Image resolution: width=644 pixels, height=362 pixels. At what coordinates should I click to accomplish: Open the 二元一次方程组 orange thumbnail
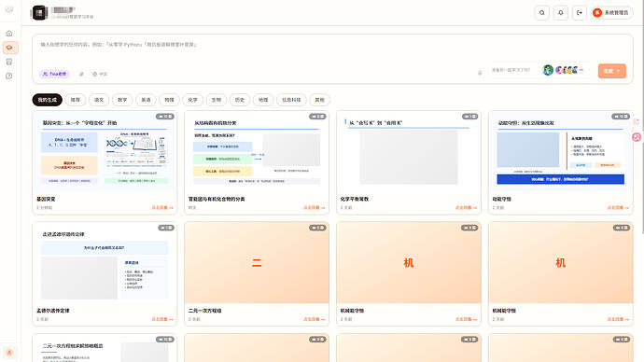pyautogui.click(x=257, y=262)
